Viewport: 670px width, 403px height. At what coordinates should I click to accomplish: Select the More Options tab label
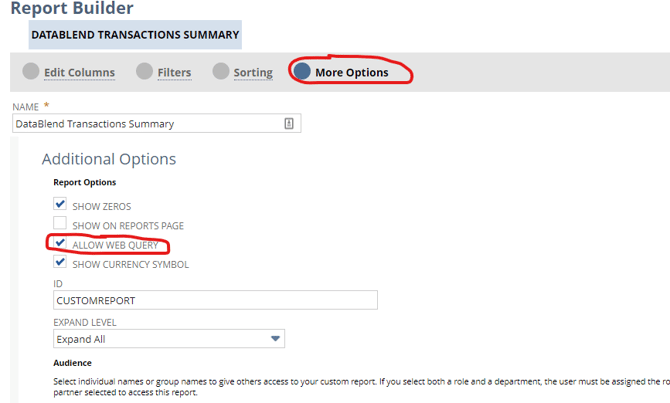pyautogui.click(x=352, y=73)
